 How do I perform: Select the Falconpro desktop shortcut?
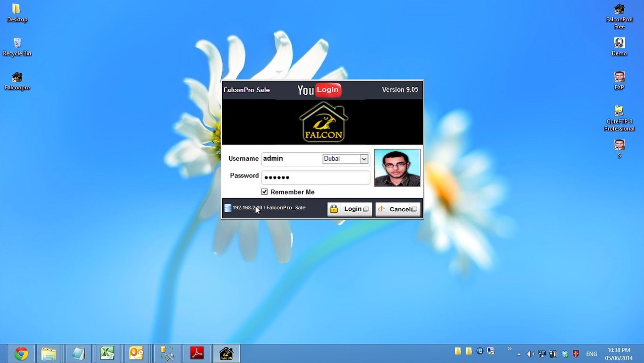pos(17,81)
